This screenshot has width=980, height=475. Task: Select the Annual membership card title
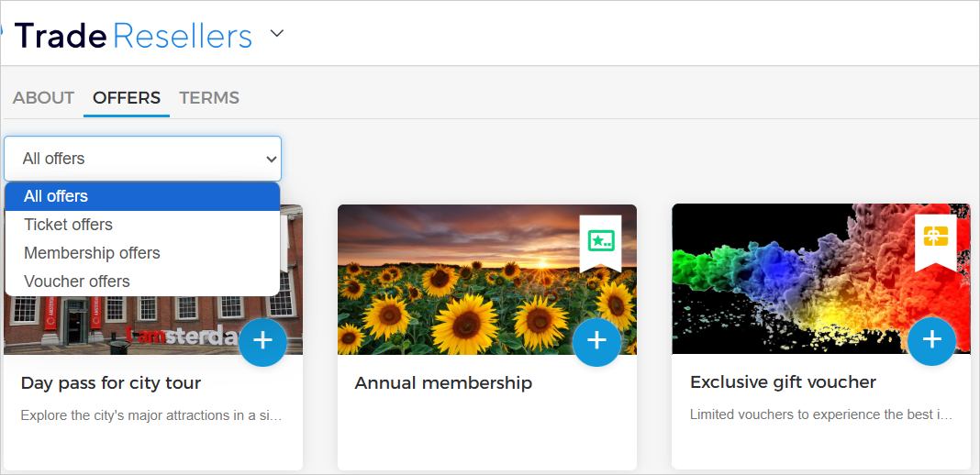[443, 383]
